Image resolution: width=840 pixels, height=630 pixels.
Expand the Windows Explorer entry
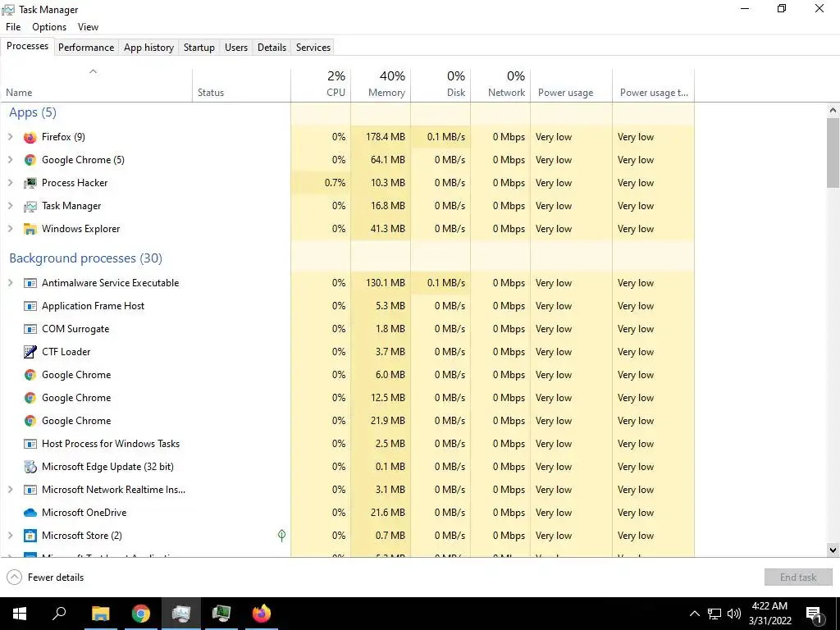10,230
